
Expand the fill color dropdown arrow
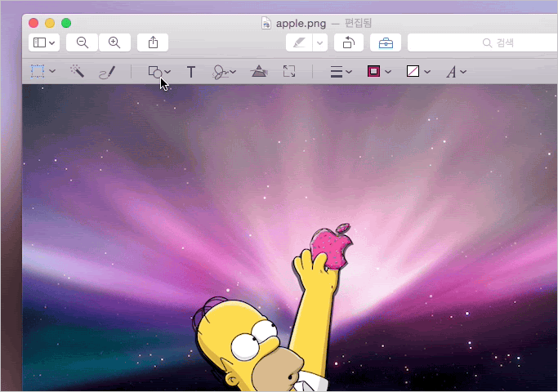tap(427, 72)
